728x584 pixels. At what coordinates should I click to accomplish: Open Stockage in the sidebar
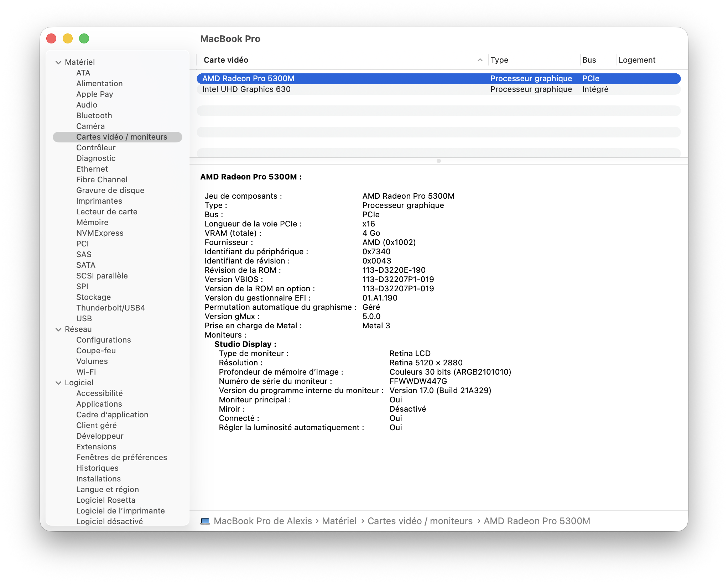[x=93, y=297]
